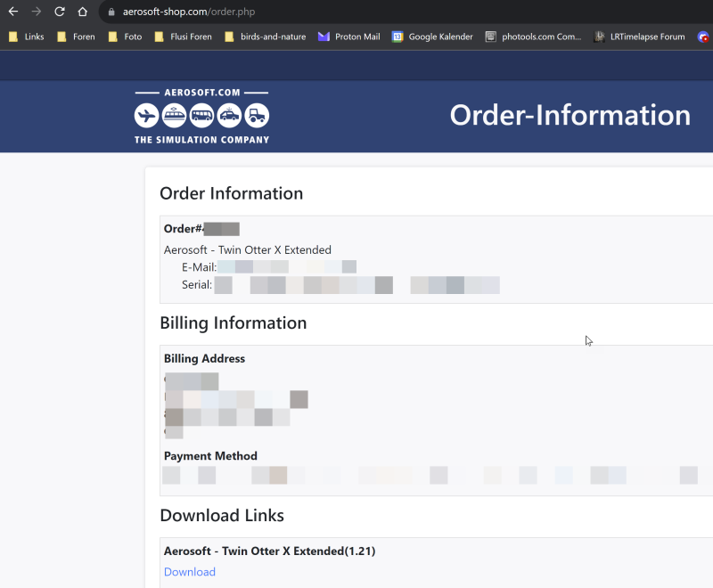713x588 pixels.
Task: Click the tractor icon in Aerosoft logo
Action: (x=257, y=116)
